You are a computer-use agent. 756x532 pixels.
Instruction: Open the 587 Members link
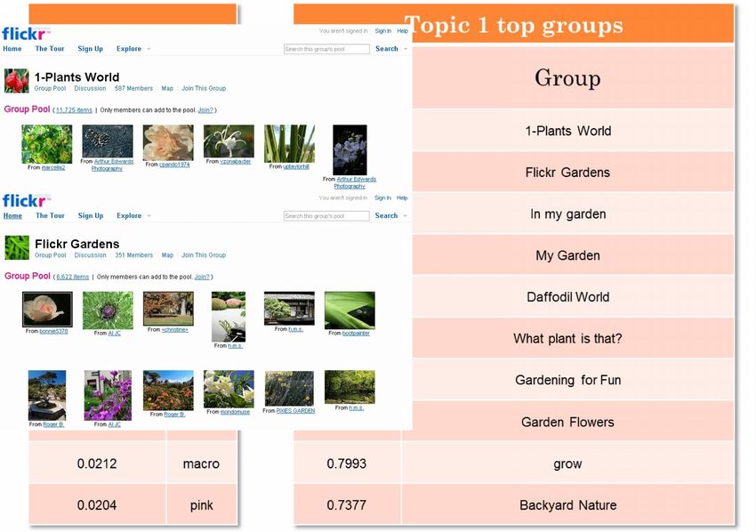point(133,88)
